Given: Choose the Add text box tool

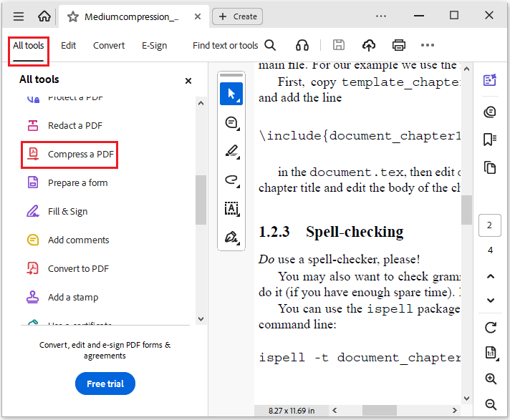Looking at the screenshot, I should point(232,208).
